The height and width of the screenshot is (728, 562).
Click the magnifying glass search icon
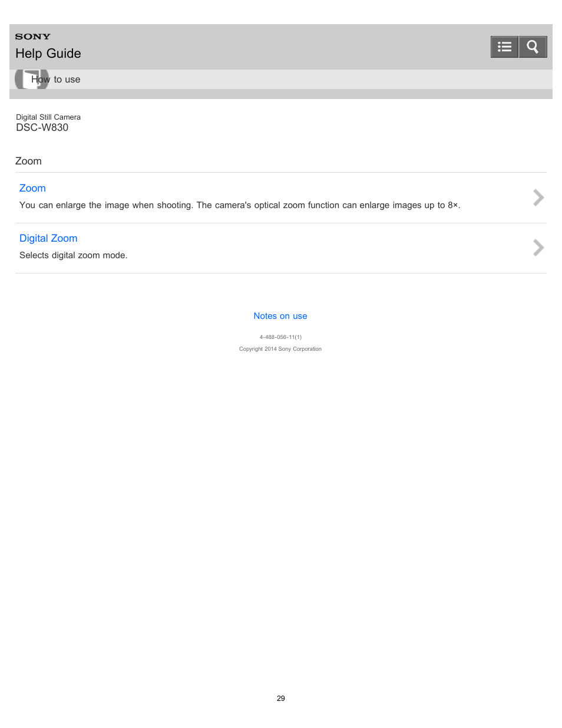(x=533, y=47)
